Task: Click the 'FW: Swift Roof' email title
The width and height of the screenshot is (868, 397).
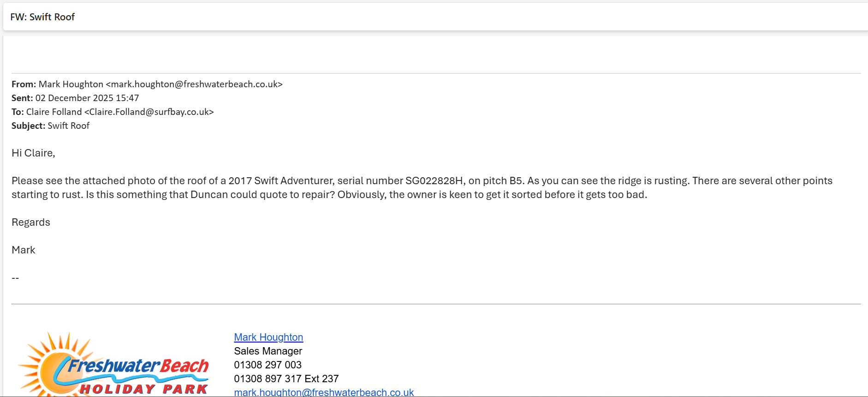Action: pos(42,17)
